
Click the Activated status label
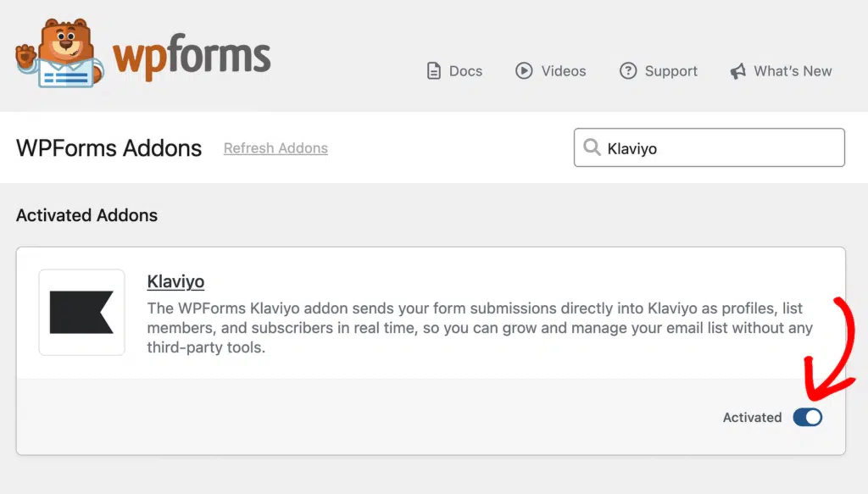[x=753, y=418]
